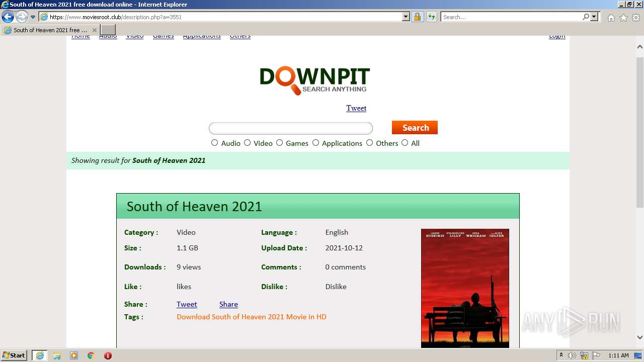Click the '2021-10-12' upload date
Image resolution: width=644 pixels, height=362 pixels.
[x=344, y=248]
